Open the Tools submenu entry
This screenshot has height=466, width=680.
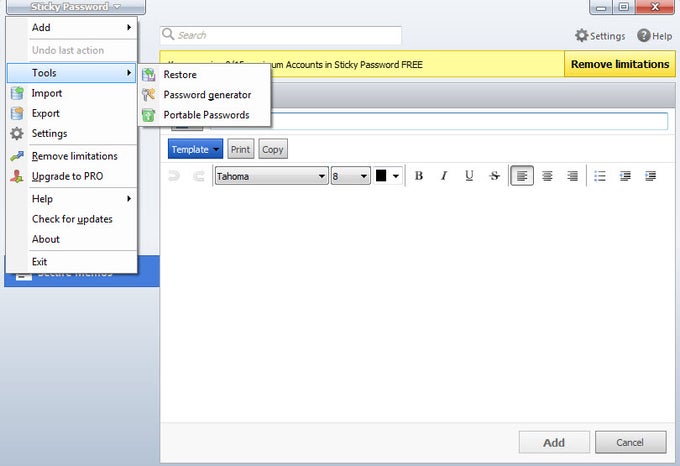click(72, 73)
